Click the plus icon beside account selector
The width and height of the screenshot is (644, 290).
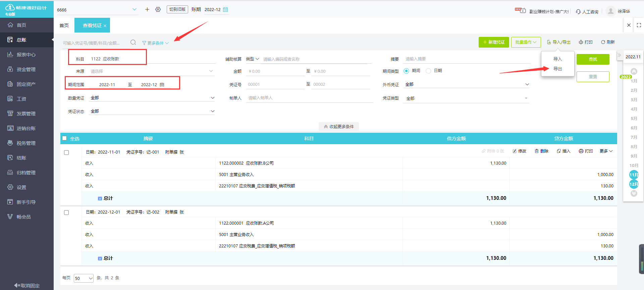(147, 9)
